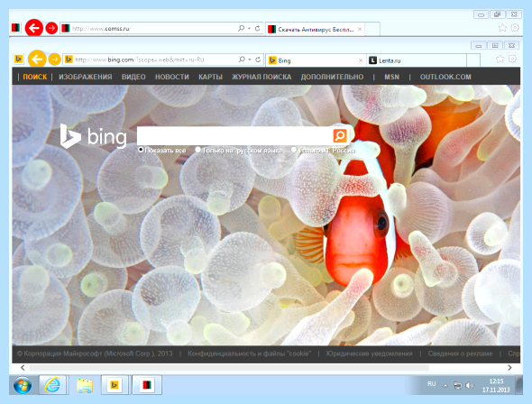The width and height of the screenshot is (532, 404).
Task: Open ЖУРНАЛ ПОИСКА in Bing navigation
Action: (261, 77)
